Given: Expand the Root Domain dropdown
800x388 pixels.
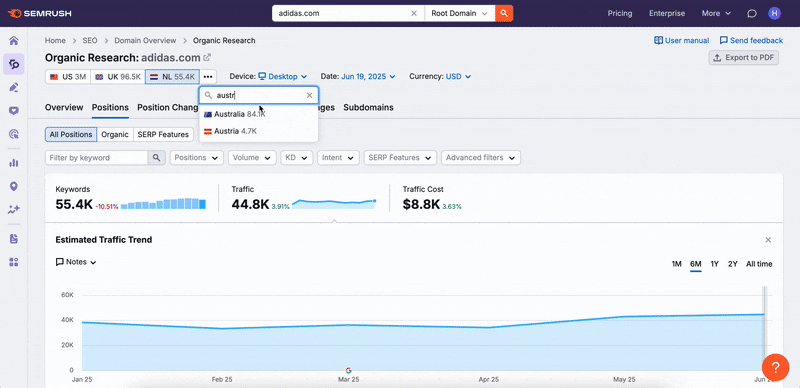Looking at the screenshot, I should (460, 13).
